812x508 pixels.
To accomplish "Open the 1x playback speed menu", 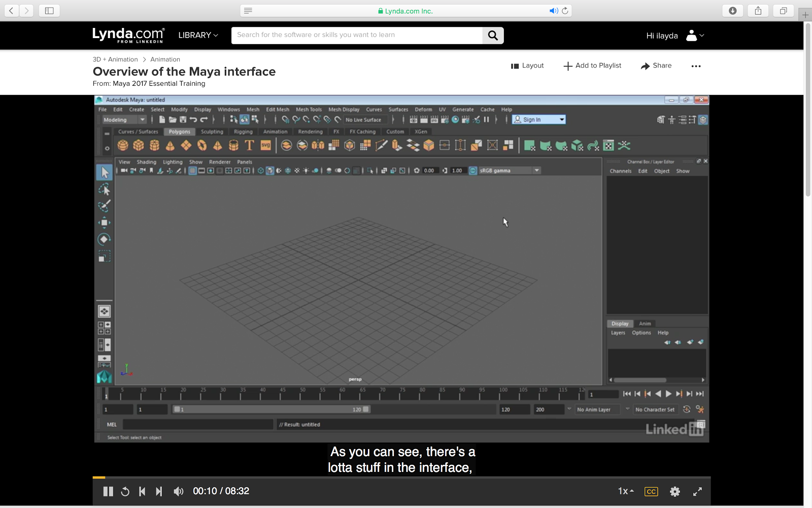I will (626, 491).
